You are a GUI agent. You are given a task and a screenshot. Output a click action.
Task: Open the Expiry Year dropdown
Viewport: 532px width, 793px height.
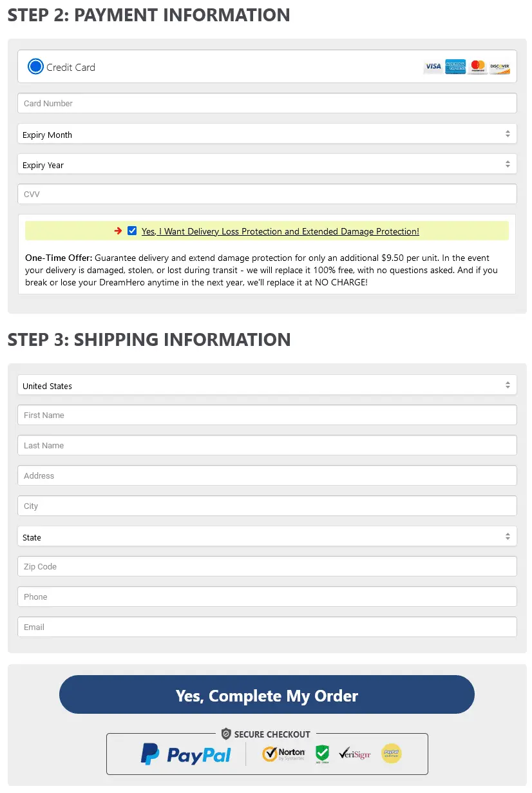tap(267, 164)
